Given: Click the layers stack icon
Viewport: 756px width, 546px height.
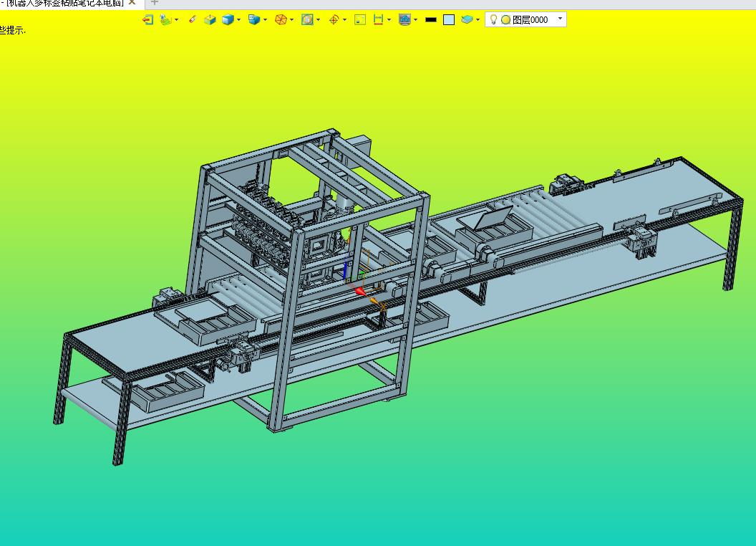Looking at the screenshot, I should click(467, 20).
